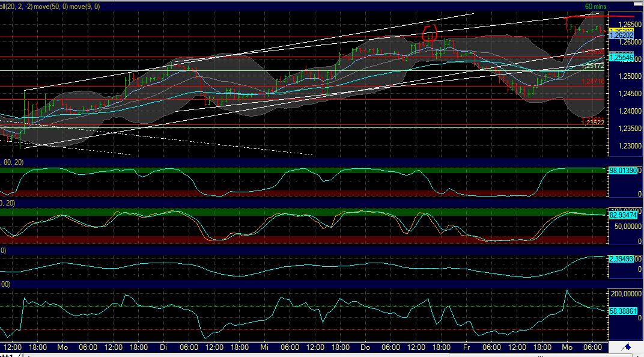644x357 pixels.
Task: Select the red 1,24716 horizontal line label
Action: tap(593, 82)
